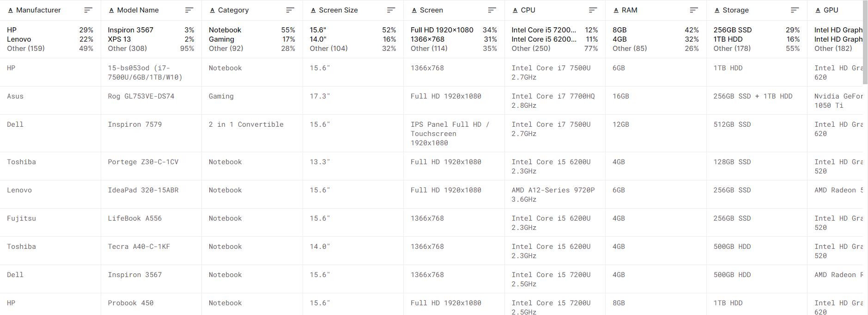Click 15.6" 52% in Screen Size summary

click(353, 30)
